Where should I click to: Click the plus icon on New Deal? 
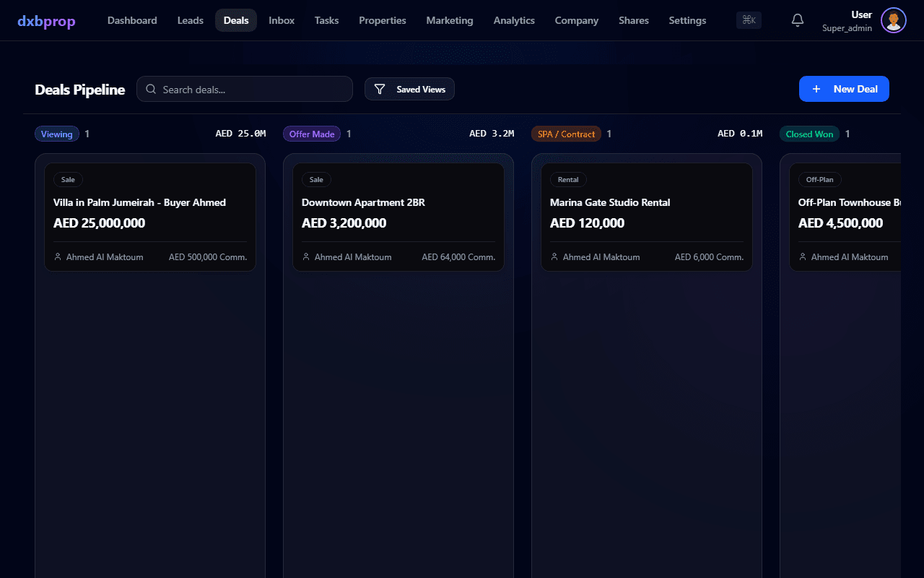(x=816, y=89)
